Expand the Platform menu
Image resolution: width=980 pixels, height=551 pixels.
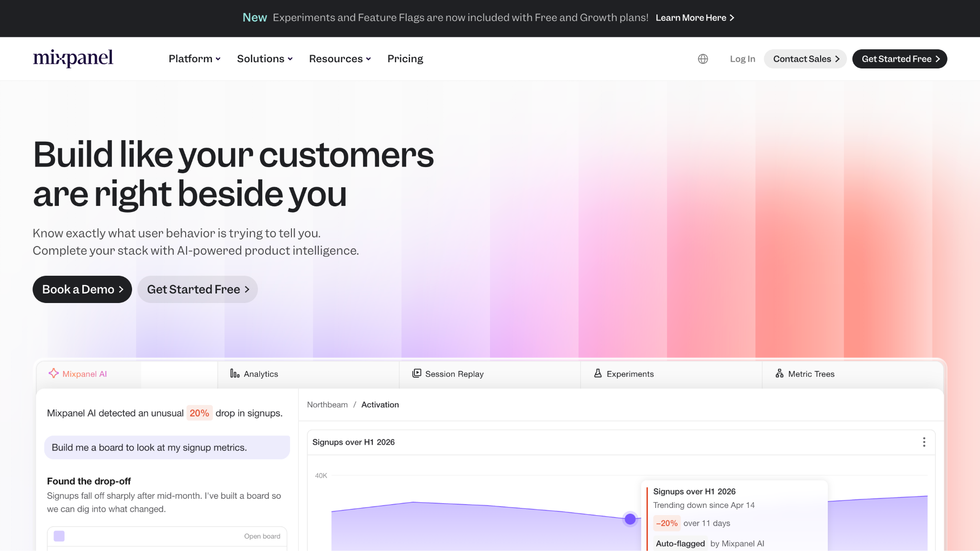(194, 59)
